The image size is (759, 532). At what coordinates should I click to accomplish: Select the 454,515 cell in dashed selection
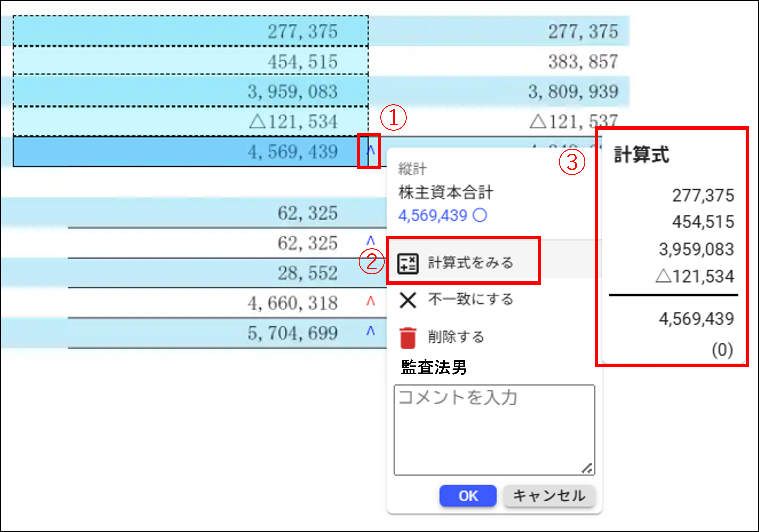(190, 62)
